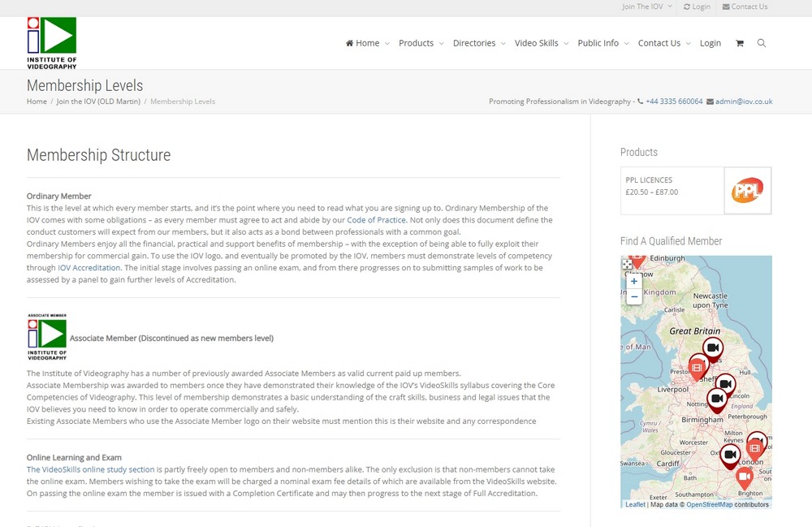The height and width of the screenshot is (527, 812).
Task: Open the PPL LICENCES product
Action: coord(649,180)
